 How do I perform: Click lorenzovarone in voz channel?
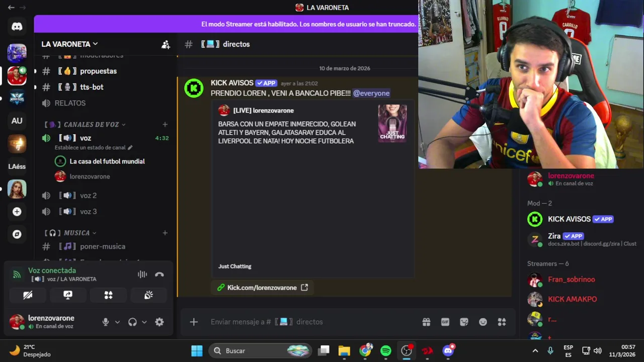pos(90,176)
